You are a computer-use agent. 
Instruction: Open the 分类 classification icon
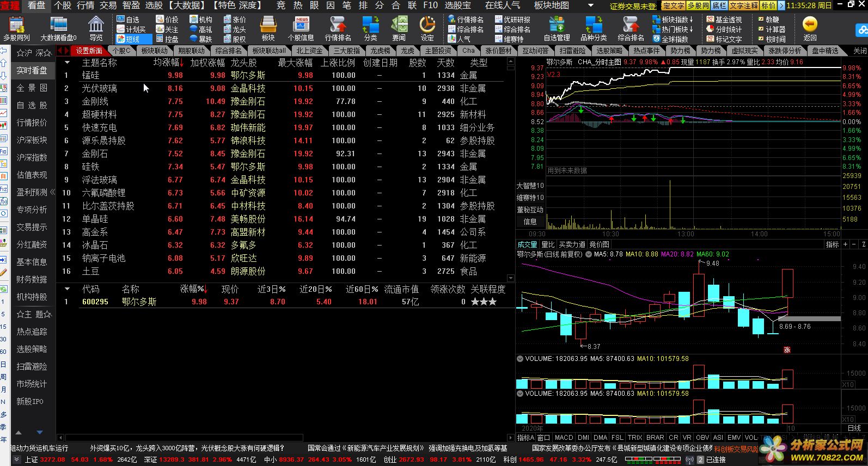371,28
